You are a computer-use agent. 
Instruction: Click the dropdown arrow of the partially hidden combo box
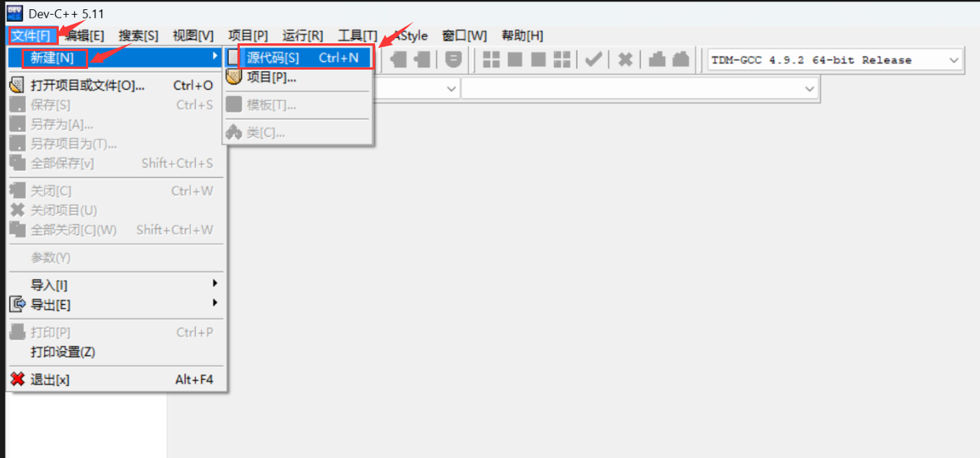(x=452, y=89)
